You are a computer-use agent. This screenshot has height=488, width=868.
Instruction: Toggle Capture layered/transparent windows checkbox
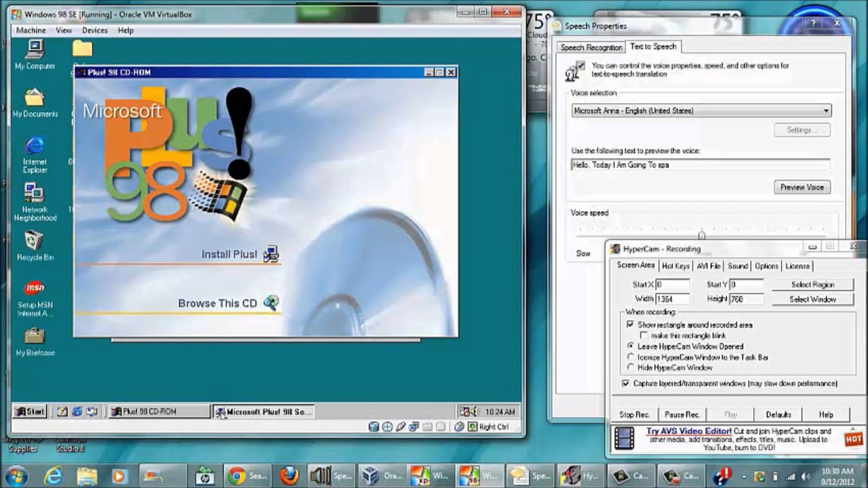tap(626, 384)
